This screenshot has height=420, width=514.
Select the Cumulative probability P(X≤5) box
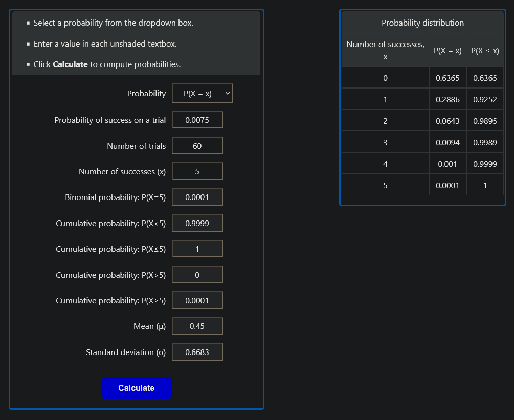click(197, 249)
